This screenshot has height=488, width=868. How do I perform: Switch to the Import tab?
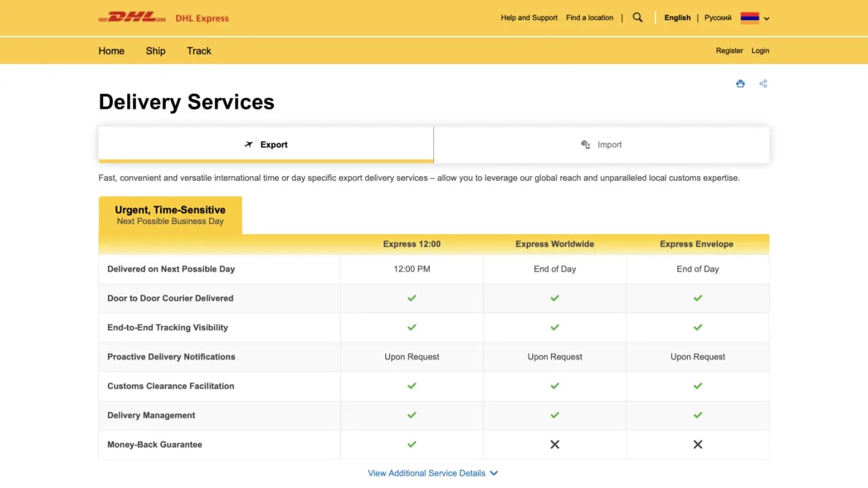pyautogui.click(x=601, y=145)
